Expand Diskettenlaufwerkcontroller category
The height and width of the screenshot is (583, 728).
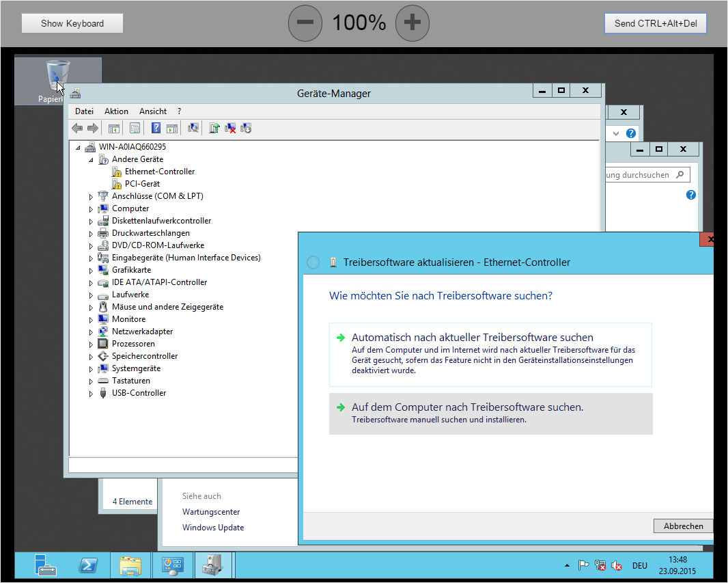pos(91,221)
